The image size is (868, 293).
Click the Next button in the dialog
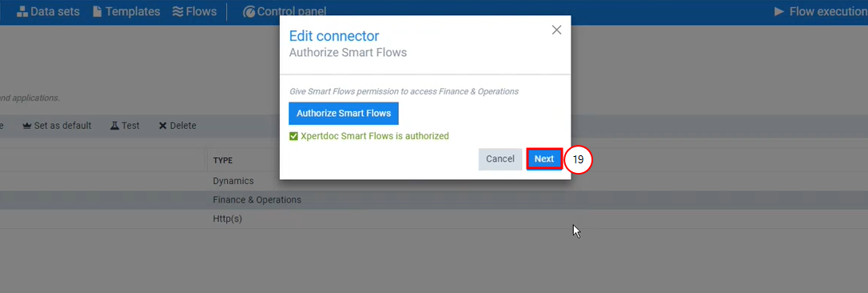point(544,159)
